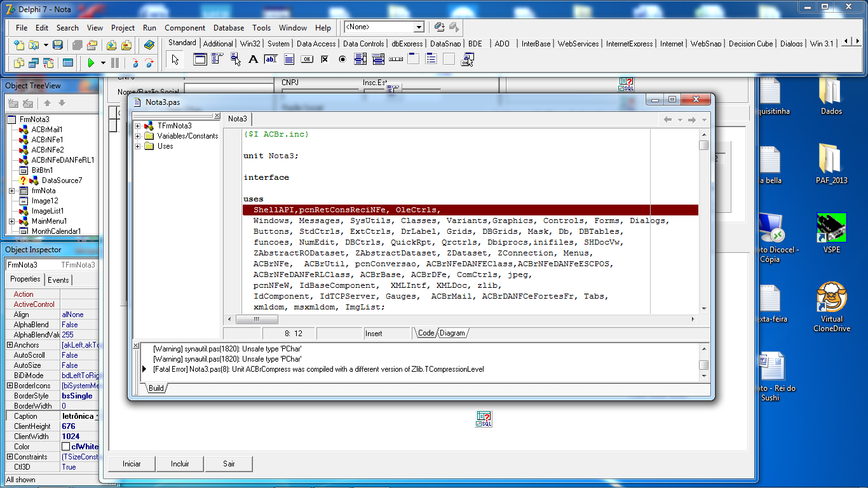Select the ActionList component icon
The image size is (868, 488).
pyautogui.click(x=467, y=59)
